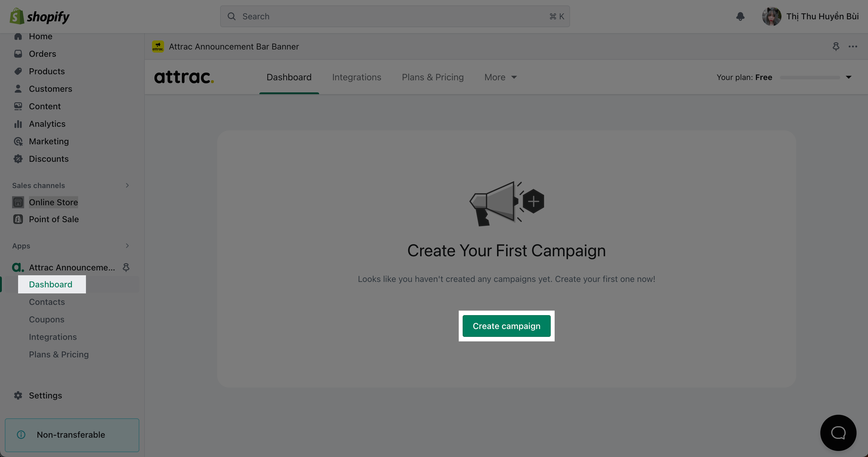Open Integrations in sidebar submenu
This screenshot has height=457, width=868.
(x=53, y=337)
